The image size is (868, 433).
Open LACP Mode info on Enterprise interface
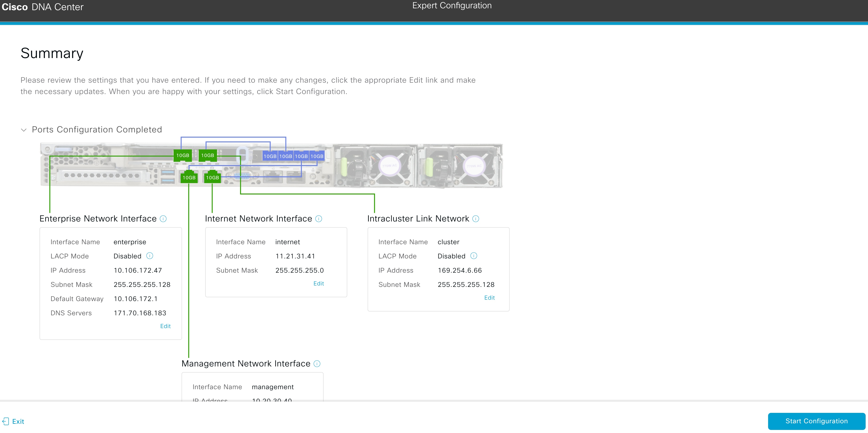pyautogui.click(x=149, y=256)
